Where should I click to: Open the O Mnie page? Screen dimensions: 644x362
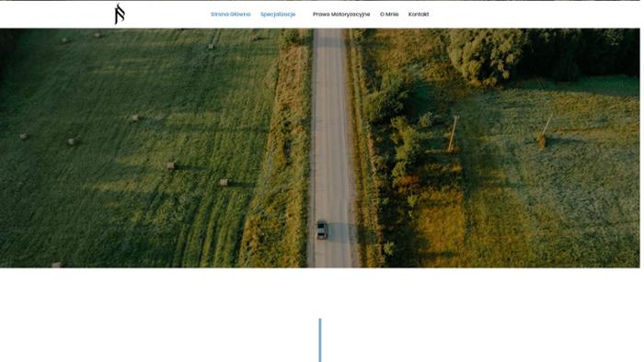[389, 15]
